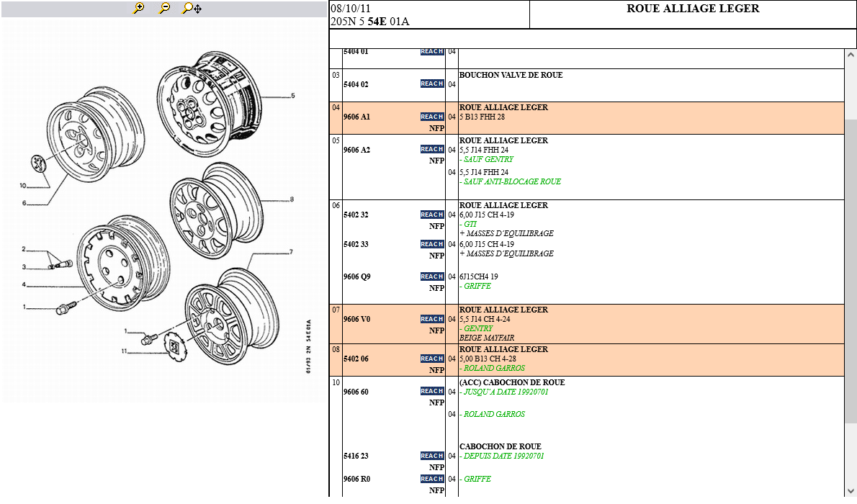Select part number 9606 A2

(x=356, y=150)
